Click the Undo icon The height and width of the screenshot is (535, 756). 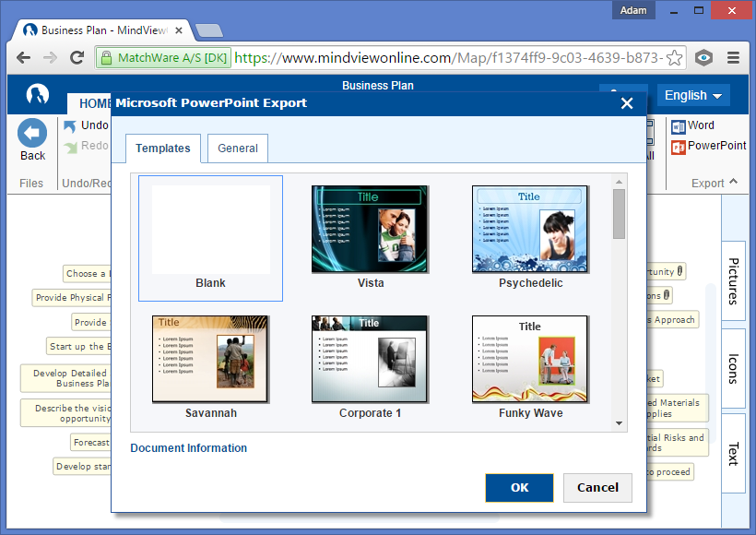[x=70, y=126]
